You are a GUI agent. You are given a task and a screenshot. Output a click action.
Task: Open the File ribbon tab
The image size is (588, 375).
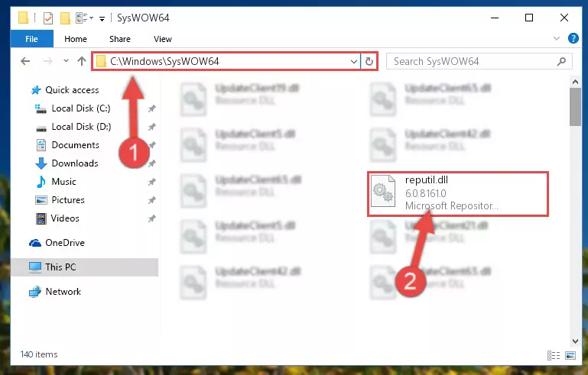pyautogui.click(x=31, y=39)
